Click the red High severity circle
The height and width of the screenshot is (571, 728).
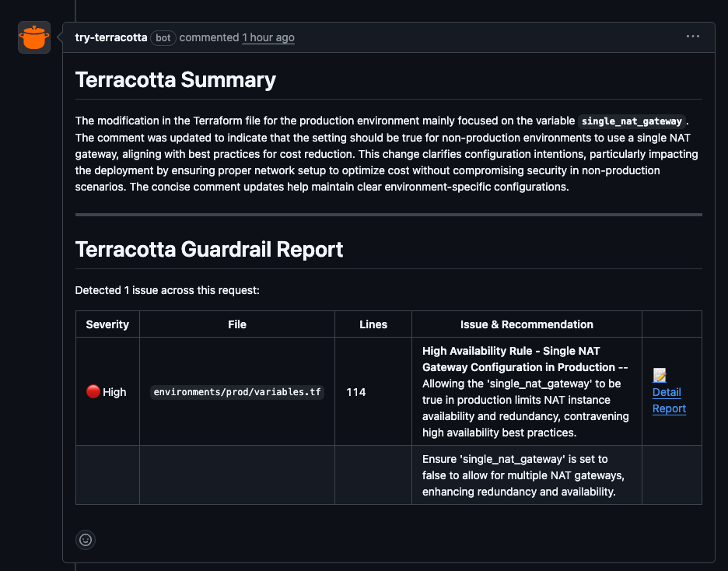(x=93, y=392)
